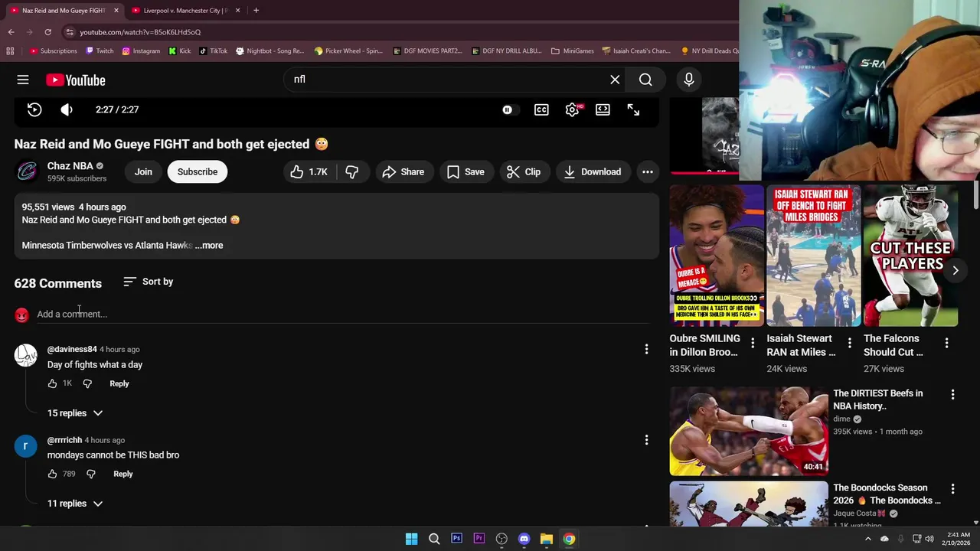Image resolution: width=980 pixels, height=551 pixels.
Task: Open a new browser tab
Action: pyautogui.click(x=256, y=11)
